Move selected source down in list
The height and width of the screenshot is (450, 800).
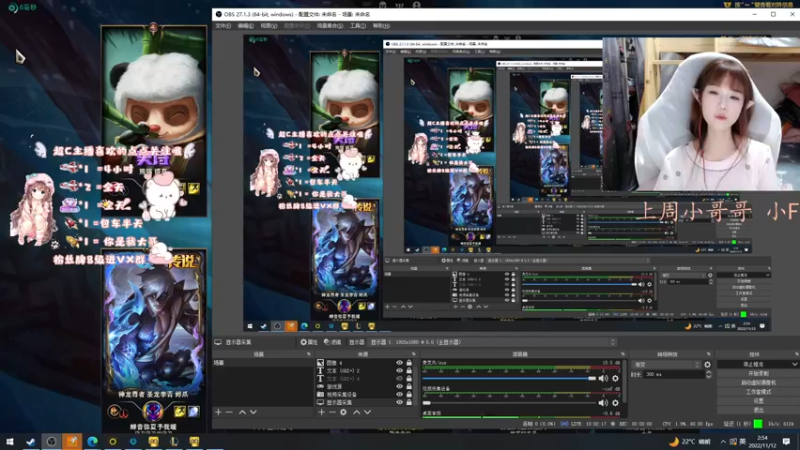tap(367, 412)
